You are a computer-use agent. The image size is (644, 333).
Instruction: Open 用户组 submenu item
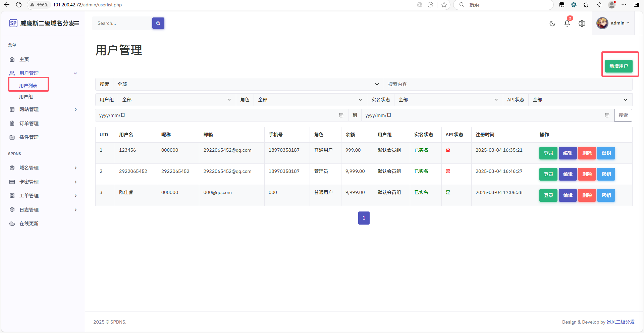[26, 97]
